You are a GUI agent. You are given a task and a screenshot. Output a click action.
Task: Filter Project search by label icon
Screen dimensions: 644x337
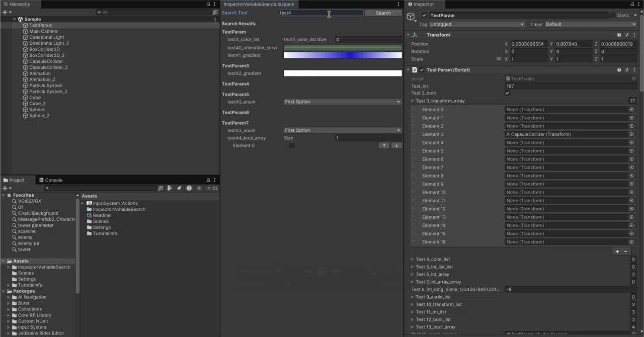pyautogui.click(x=179, y=188)
